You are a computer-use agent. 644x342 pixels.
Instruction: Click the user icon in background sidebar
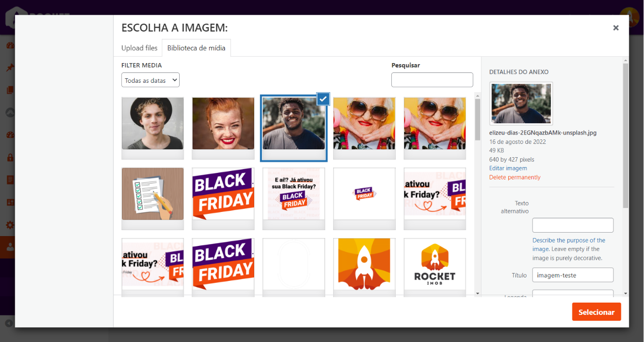(9, 246)
